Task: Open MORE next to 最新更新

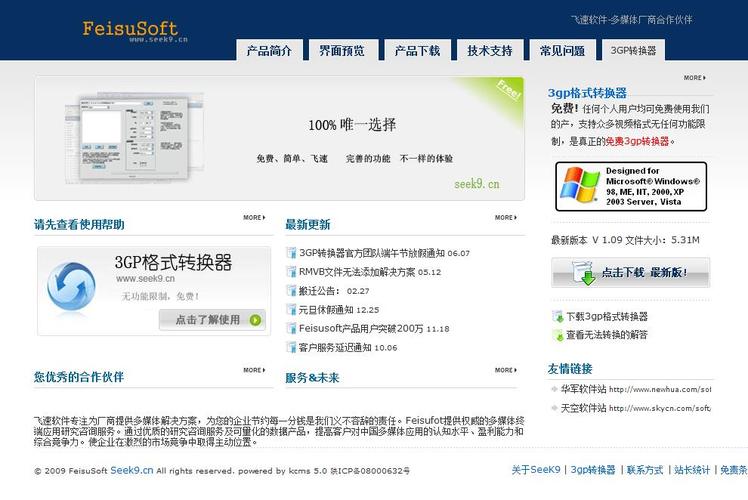Action: (506, 218)
